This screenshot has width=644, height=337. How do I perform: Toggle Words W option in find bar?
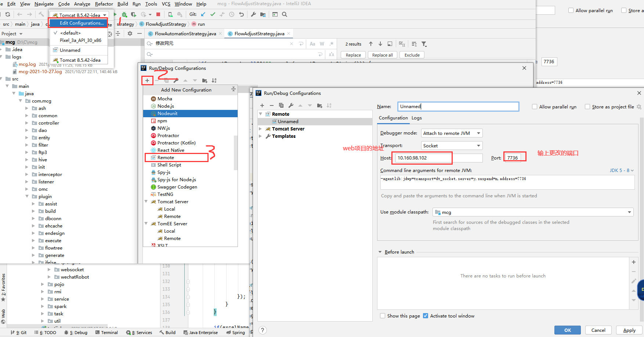pos(322,44)
